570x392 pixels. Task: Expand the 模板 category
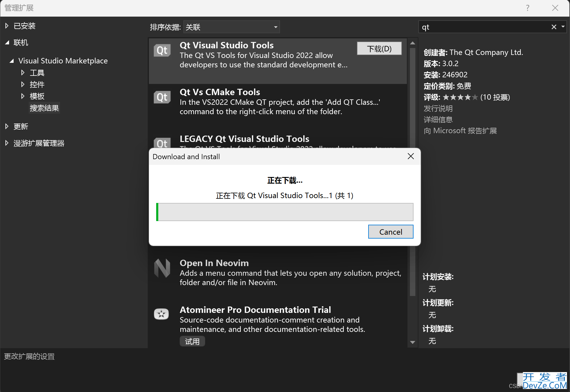(x=23, y=96)
